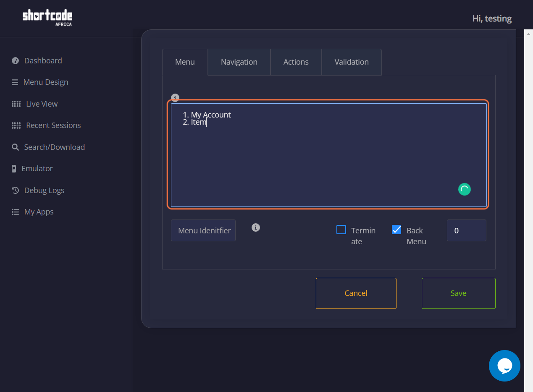The image size is (533, 392).
Task: Click the page vertical scrollbar
Action: (528, 211)
